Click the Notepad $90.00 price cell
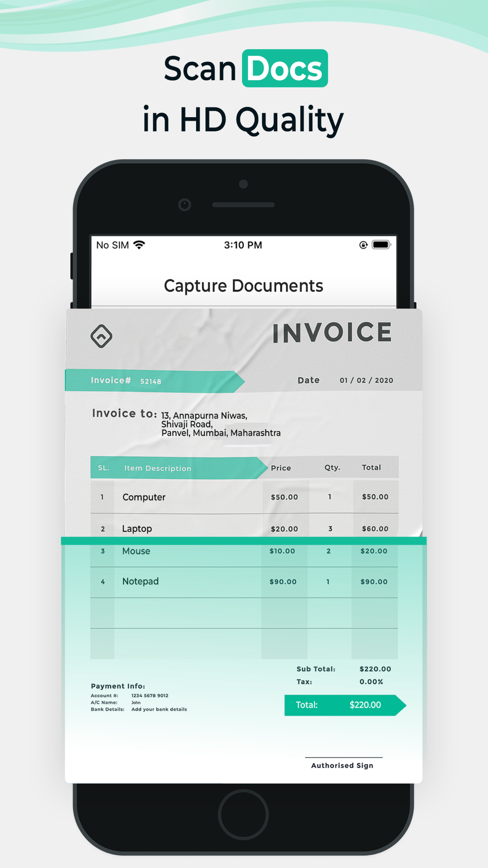Screen dimensions: 488x868 [283, 582]
